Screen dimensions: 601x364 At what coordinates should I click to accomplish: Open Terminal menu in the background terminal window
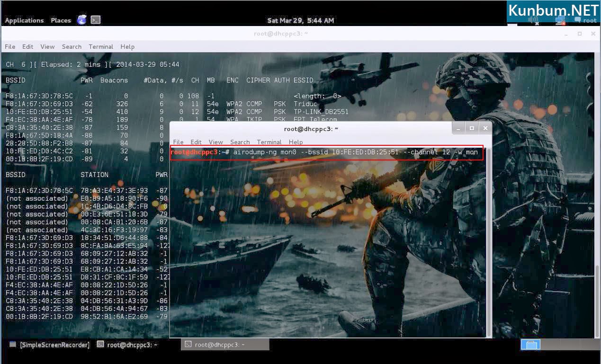(101, 46)
